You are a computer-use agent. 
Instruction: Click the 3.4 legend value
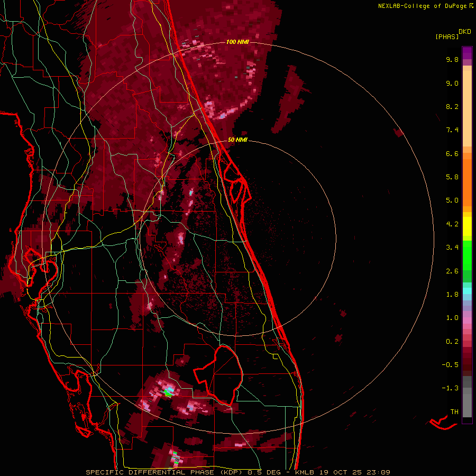(452, 248)
